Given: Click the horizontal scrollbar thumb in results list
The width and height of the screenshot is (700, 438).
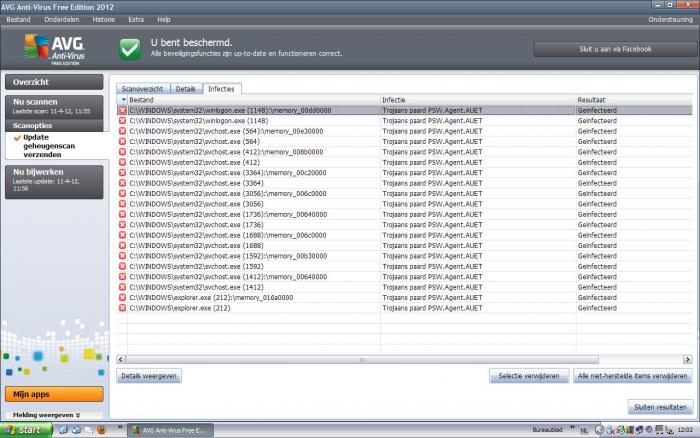Looking at the screenshot, I should pos(362,359).
